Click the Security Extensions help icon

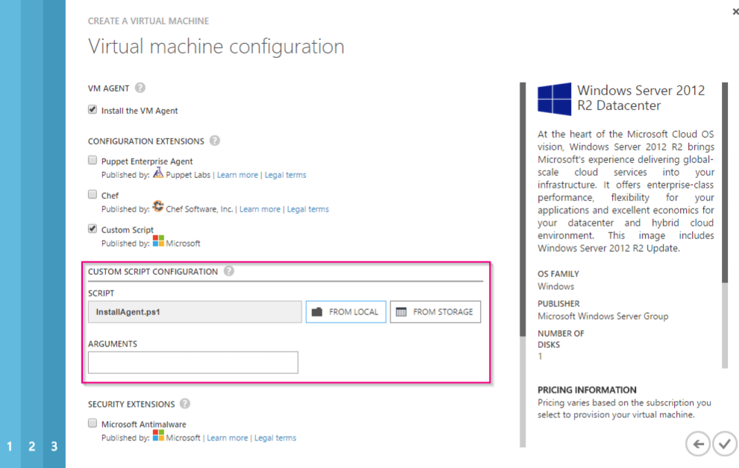point(184,404)
